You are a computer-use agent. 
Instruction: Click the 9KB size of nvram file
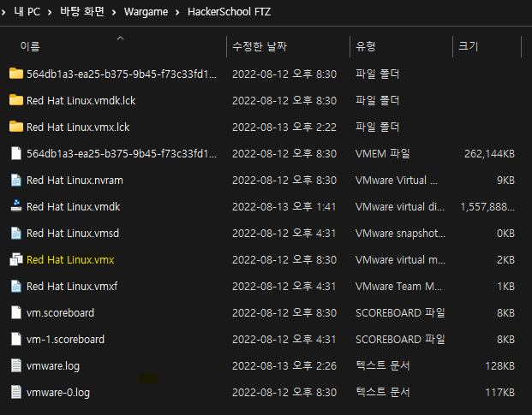(505, 181)
